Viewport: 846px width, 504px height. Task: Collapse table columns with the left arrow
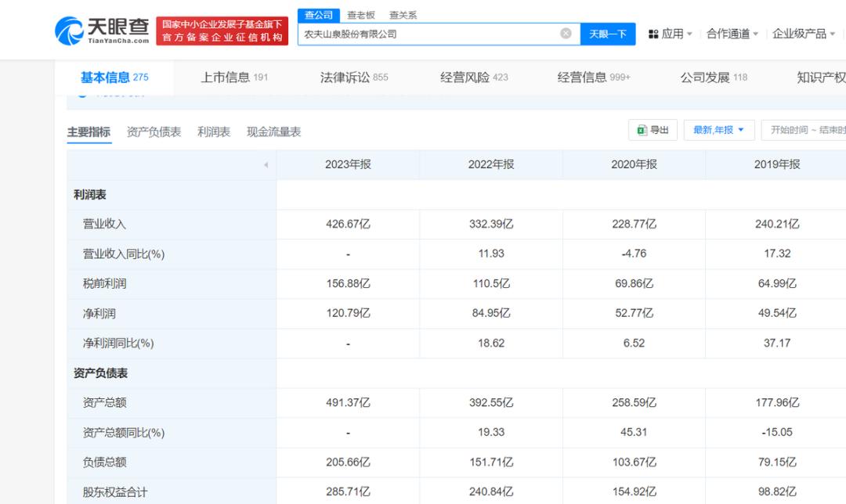click(x=266, y=165)
